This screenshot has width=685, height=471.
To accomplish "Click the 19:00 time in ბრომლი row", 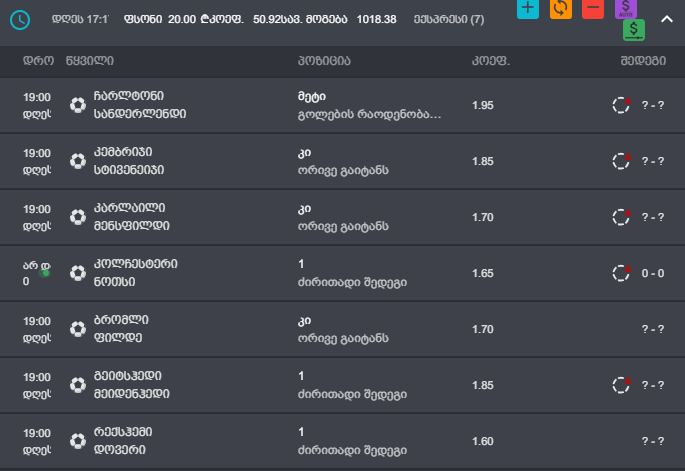I will pos(37,321).
